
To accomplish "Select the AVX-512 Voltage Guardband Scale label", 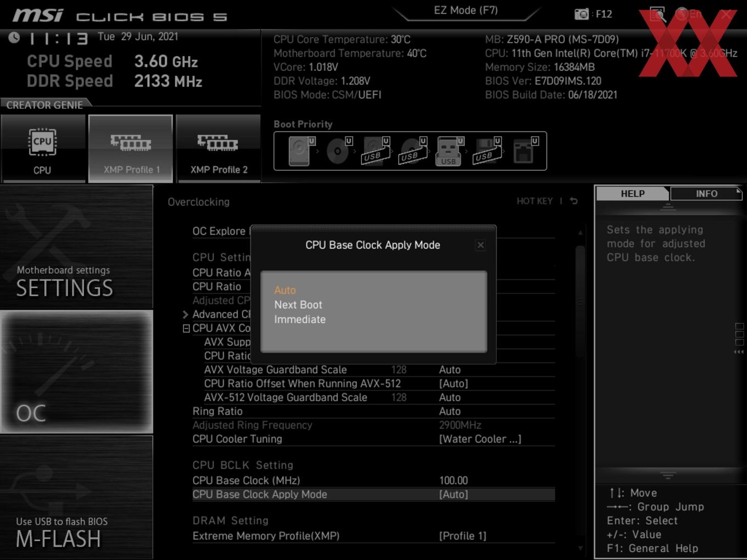I will pos(286,397).
